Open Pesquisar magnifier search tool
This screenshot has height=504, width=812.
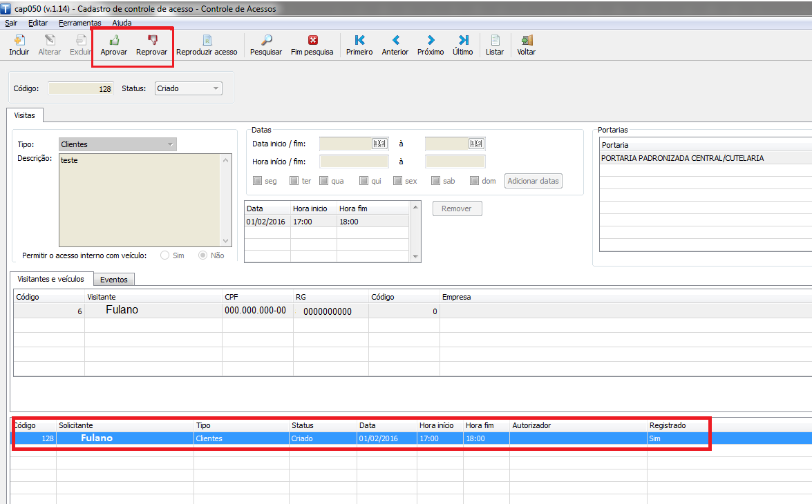tap(266, 40)
